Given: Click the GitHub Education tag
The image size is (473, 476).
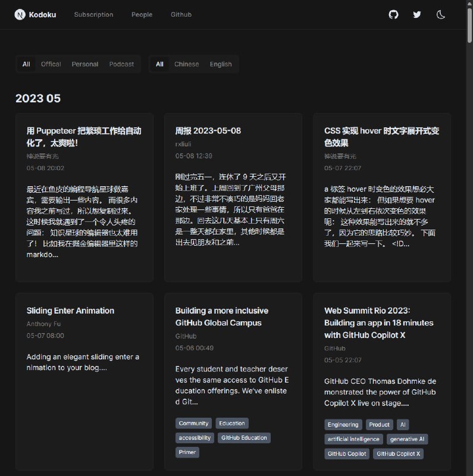Looking at the screenshot, I should 244,437.
